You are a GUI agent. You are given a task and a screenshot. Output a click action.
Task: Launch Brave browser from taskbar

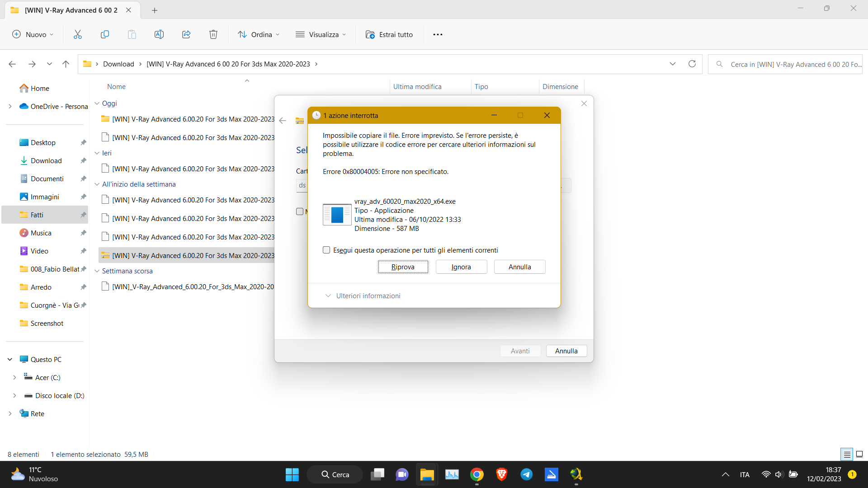click(x=501, y=474)
